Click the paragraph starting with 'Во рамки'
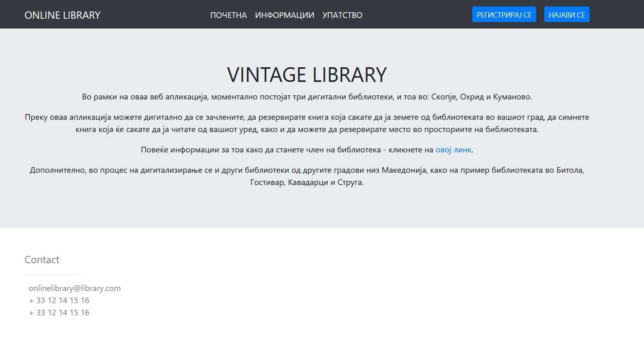The width and height of the screenshot is (644, 350). [307, 97]
